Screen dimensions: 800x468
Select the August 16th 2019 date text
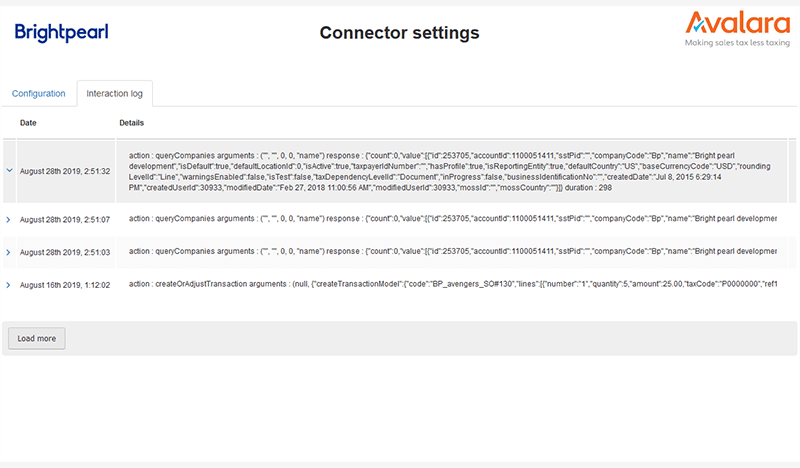point(65,285)
